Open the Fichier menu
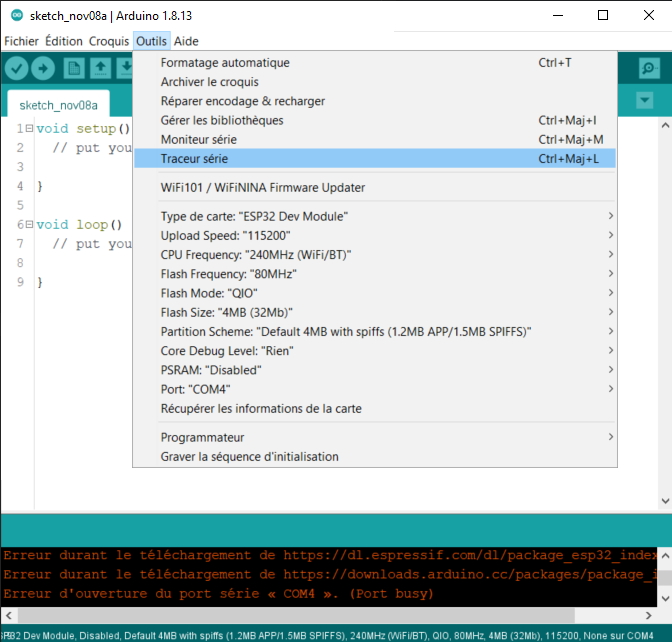Image resolution: width=672 pixels, height=642 pixels. click(x=21, y=41)
